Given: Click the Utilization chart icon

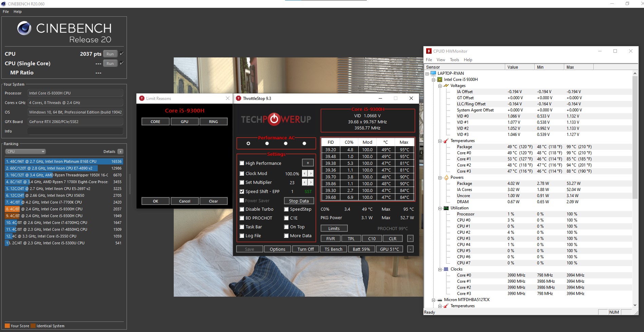Looking at the screenshot, I should click(x=446, y=208).
